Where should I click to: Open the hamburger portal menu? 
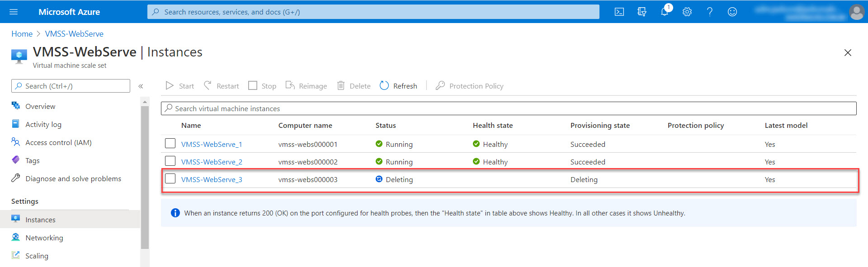pos(14,12)
